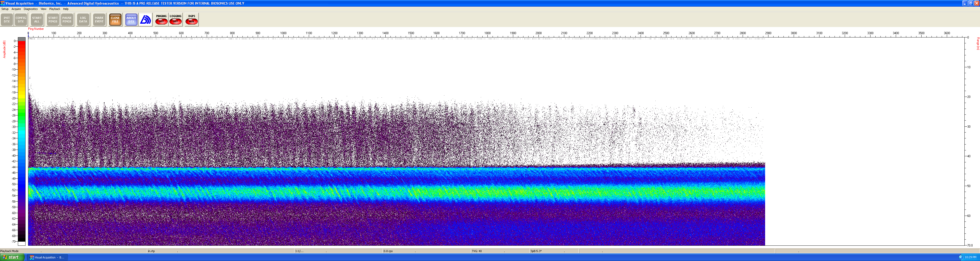Click the 0.0 cps status bar value
Image resolution: width=980 pixels, height=261 pixels.
[388, 251]
